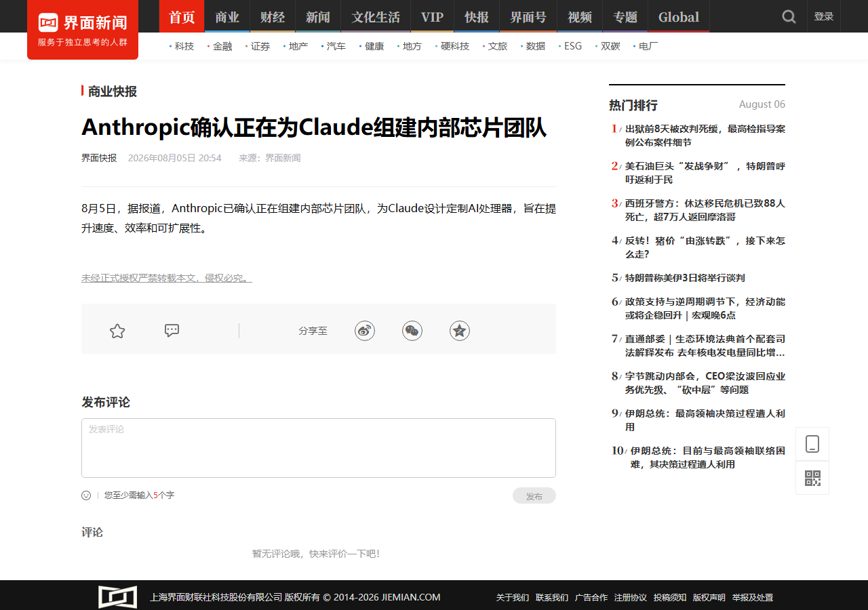The height and width of the screenshot is (610, 868).
Task: Open ranked story 政策支持与逆周期调节下
Action: [705, 308]
